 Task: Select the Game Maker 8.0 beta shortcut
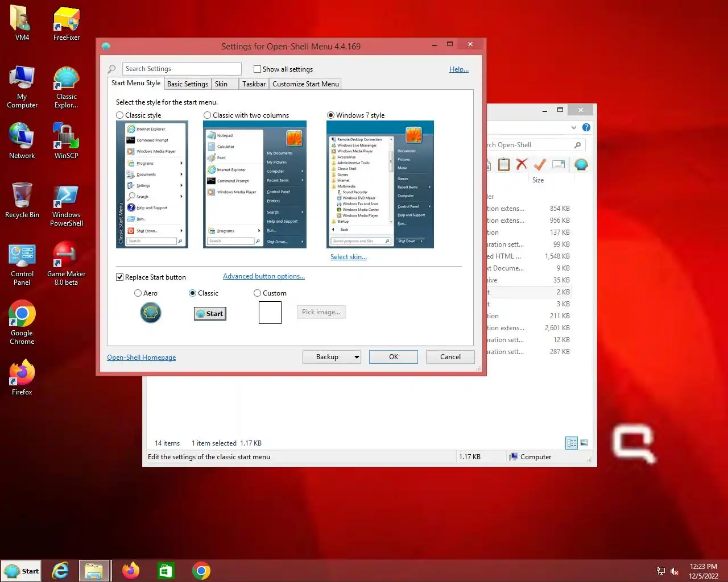tap(66, 264)
